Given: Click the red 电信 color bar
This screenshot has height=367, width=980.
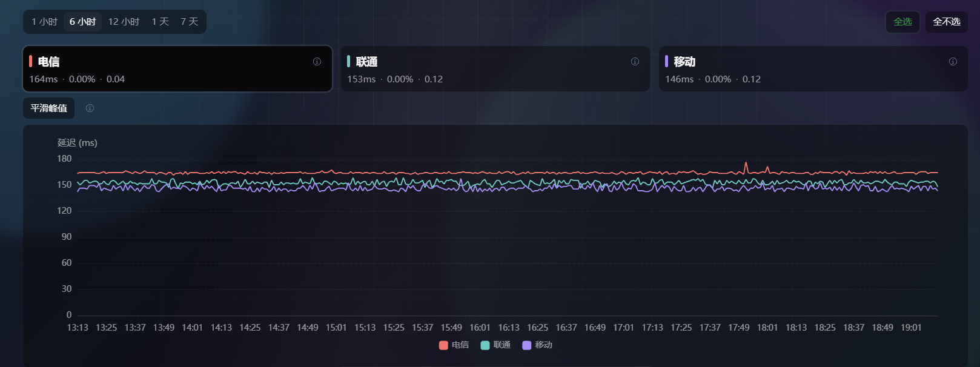Looking at the screenshot, I should tap(30, 61).
